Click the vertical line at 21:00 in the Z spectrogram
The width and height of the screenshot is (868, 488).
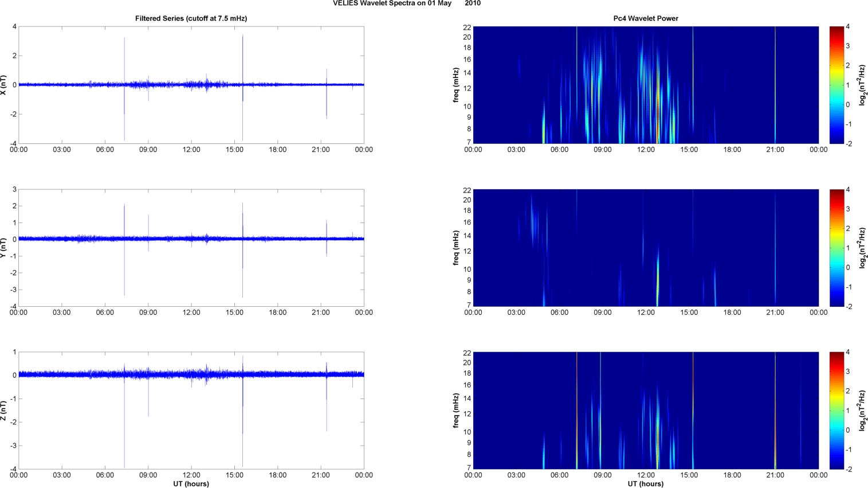(775, 411)
